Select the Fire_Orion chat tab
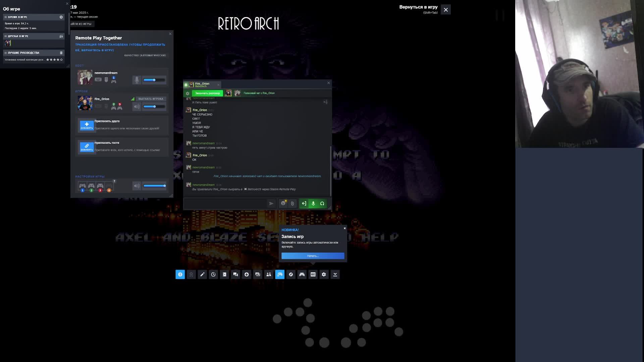The height and width of the screenshot is (362, 644). coord(202,84)
